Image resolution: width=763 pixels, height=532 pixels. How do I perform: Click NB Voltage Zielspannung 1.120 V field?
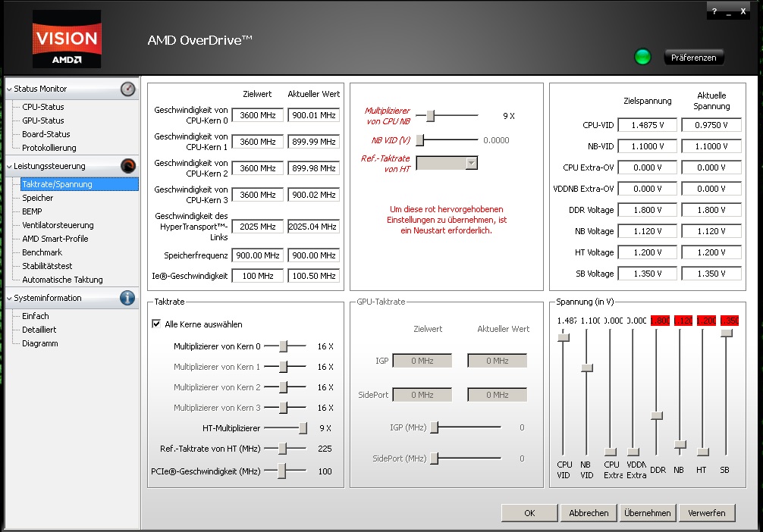pos(647,231)
